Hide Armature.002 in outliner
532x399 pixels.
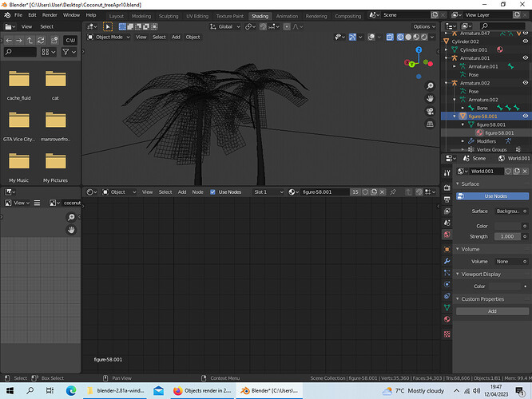(526, 83)
